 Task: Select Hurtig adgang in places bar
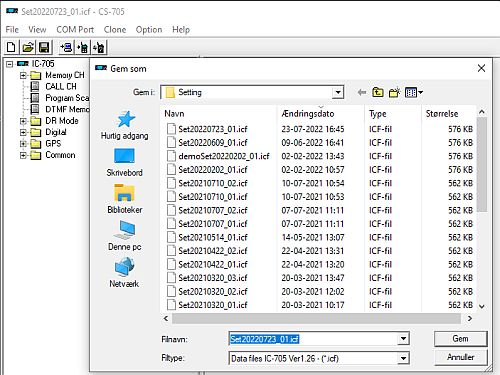(125, 125)
